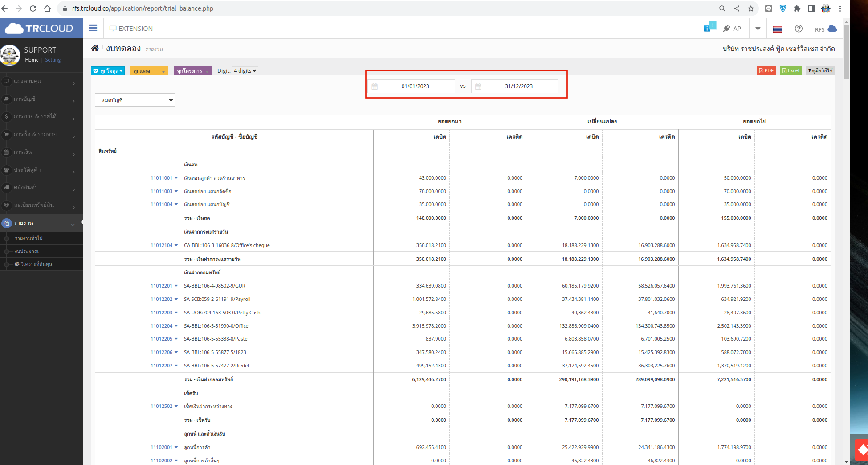
Task: Reload the page in browser
Action: pos(33,8)
